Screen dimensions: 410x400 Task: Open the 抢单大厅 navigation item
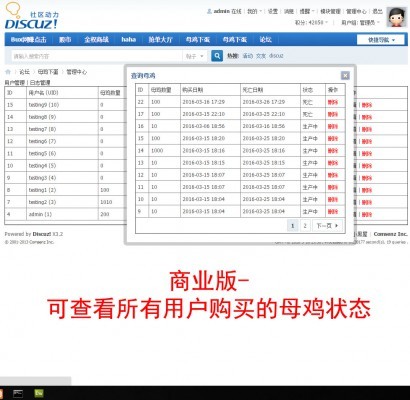(160, 39)
